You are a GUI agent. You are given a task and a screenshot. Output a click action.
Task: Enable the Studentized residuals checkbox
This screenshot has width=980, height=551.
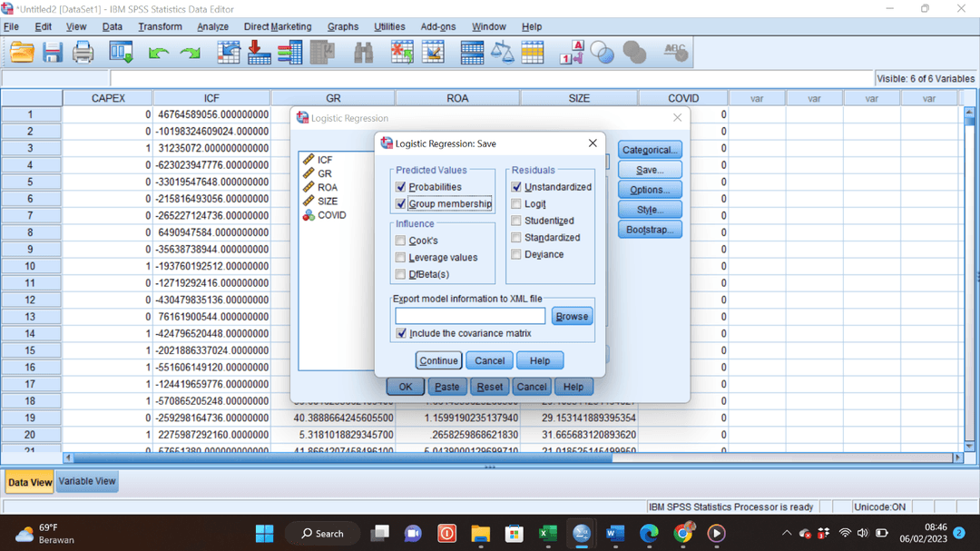point(516,221)
